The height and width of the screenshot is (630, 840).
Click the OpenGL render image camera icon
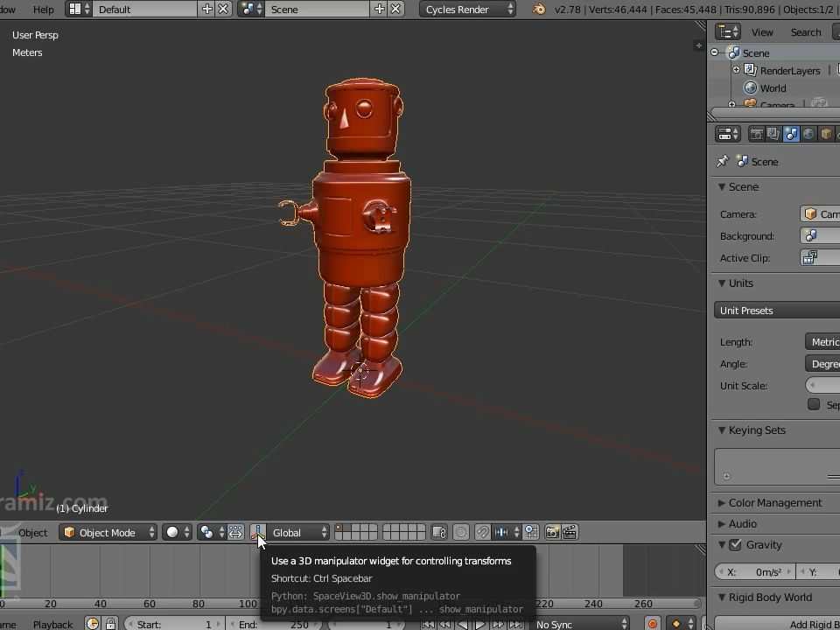[x=552, y=533]
